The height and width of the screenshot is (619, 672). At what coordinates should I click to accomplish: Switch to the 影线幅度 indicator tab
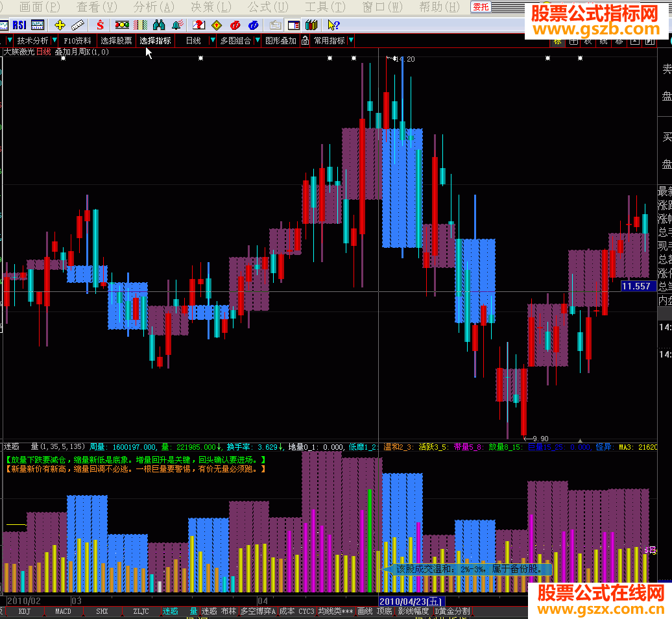pyautogui.click(x=413, y=611)
